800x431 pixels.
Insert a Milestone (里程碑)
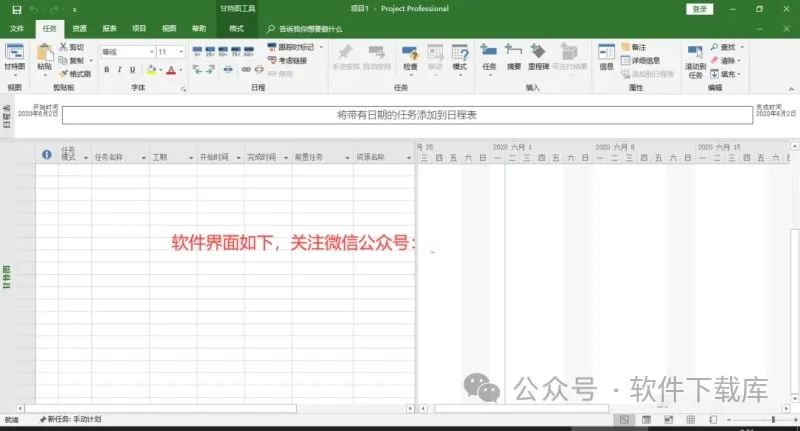538,58
